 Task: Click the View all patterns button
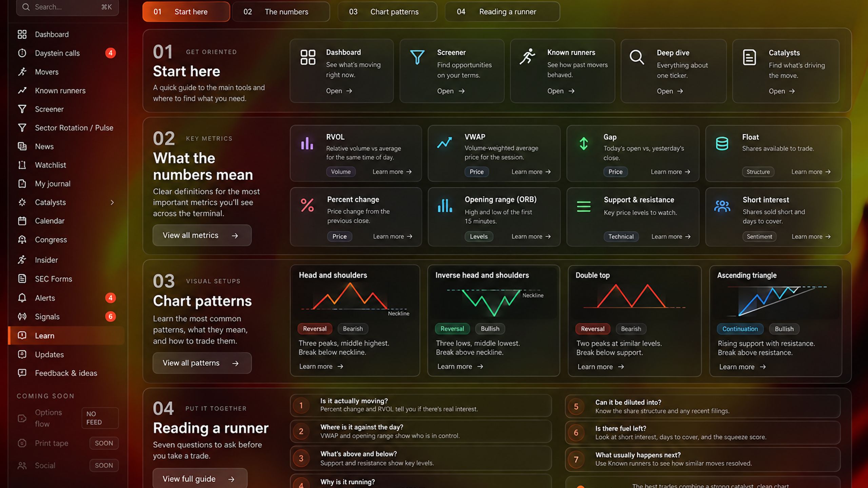click(x=202, y=363)
